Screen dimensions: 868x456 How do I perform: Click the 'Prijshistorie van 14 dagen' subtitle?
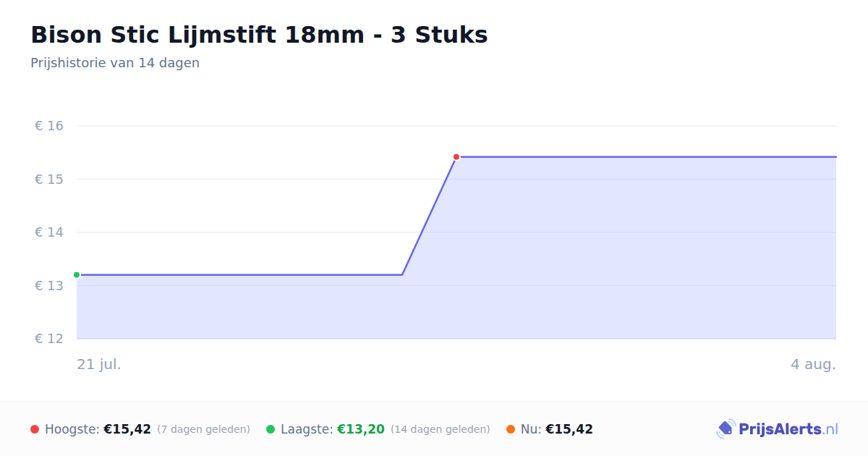[115, 63]
